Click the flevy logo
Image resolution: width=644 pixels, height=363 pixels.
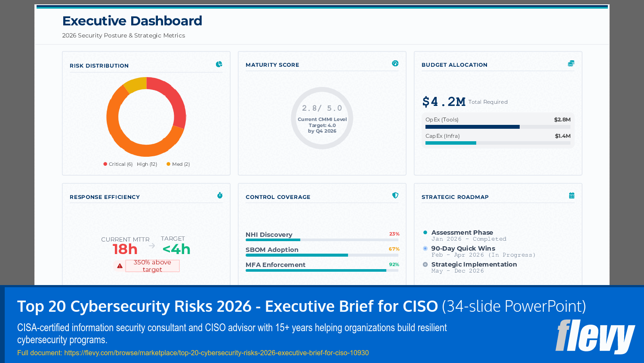click(x=595, y=338)
